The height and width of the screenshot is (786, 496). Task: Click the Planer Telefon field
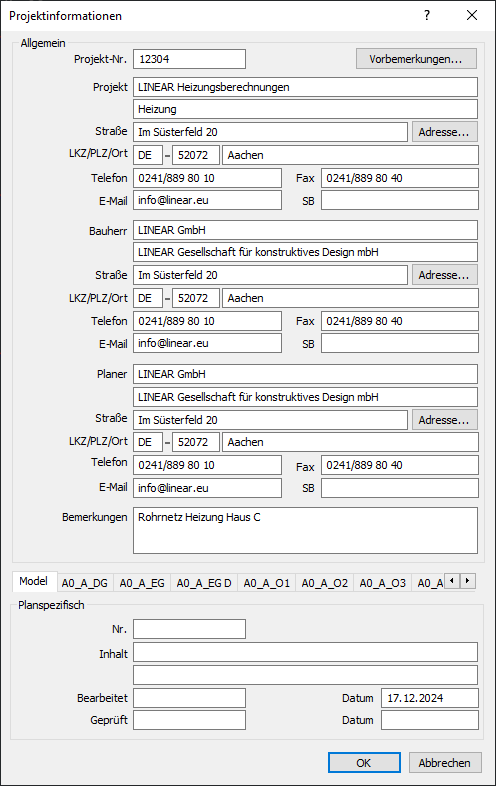tap(207, 465)
